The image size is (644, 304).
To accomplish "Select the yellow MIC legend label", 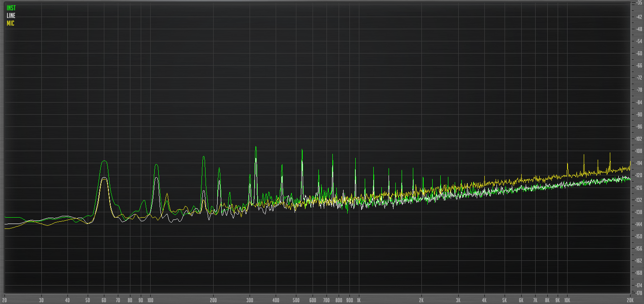I will coord(10,23).
